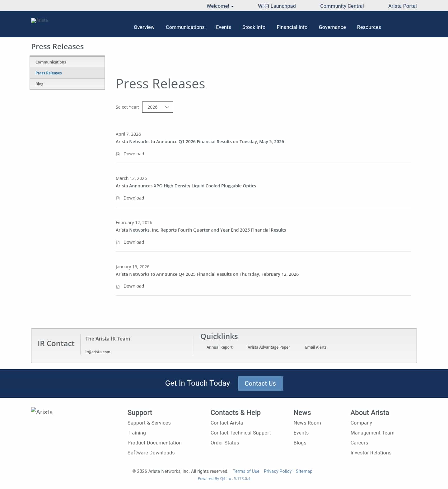Click the Contact Us button
448x489 pixels.
coord(260,383)
